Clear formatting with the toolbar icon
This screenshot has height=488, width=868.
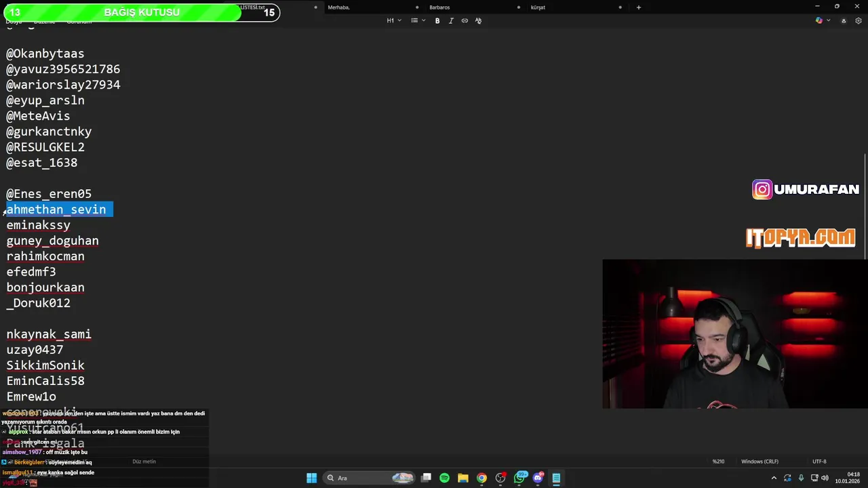(x=478, y=21)
